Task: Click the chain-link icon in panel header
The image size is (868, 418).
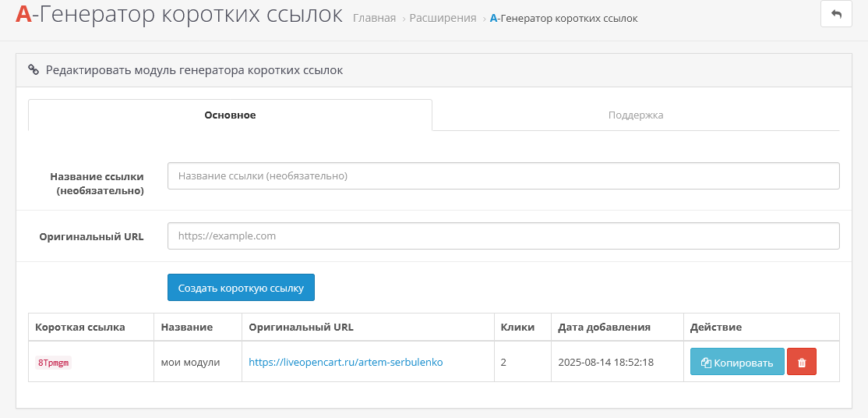Action: (34, 70)
